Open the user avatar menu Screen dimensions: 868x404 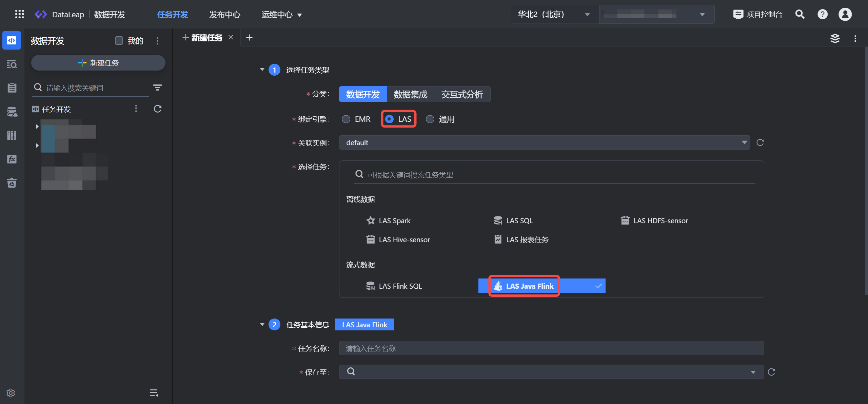pos(845,14)
